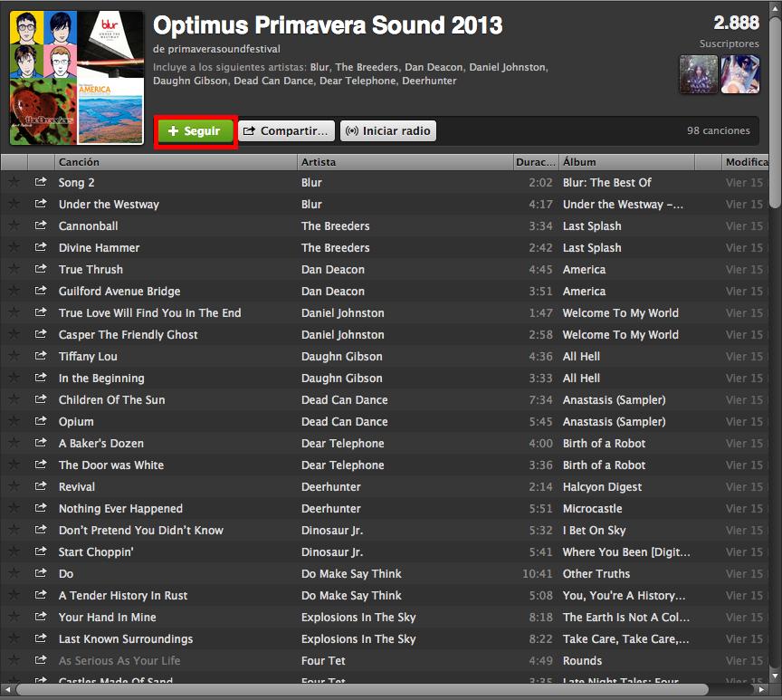Share 'Revival' using row share icon
The width and height of the screenshot is (782, 700).
point(41,486)
